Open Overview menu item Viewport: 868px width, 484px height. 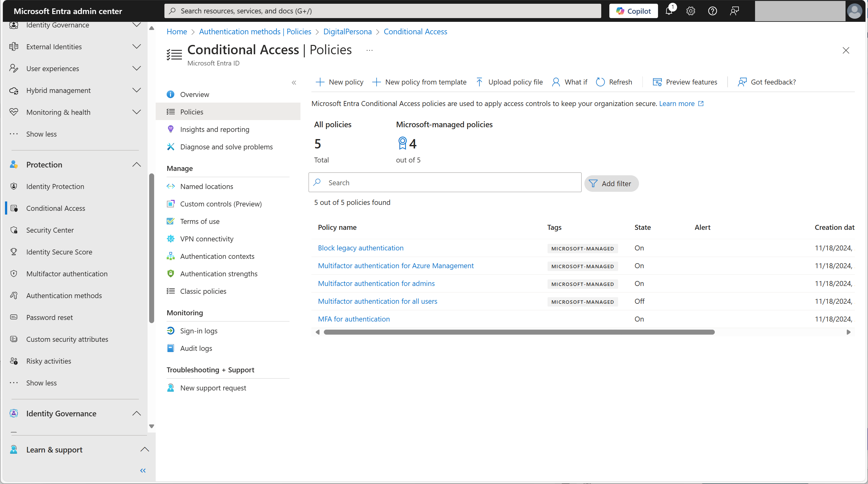(194, 94)
